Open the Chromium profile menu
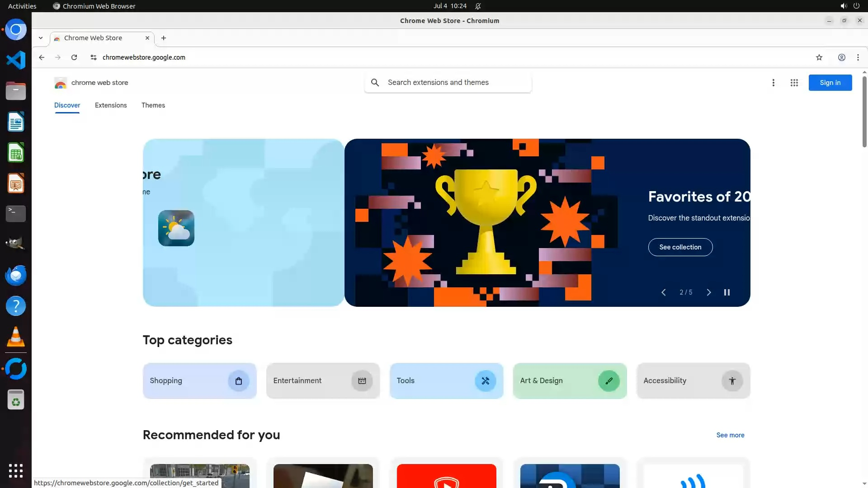The width and height of the screenshot is (868, 488). click(841, 57)
